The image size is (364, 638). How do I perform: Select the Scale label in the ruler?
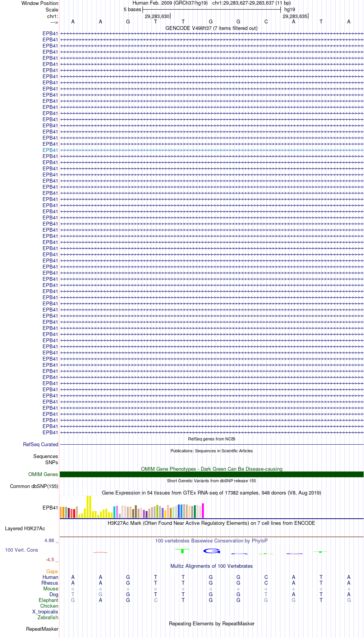(x=52, y=10)
